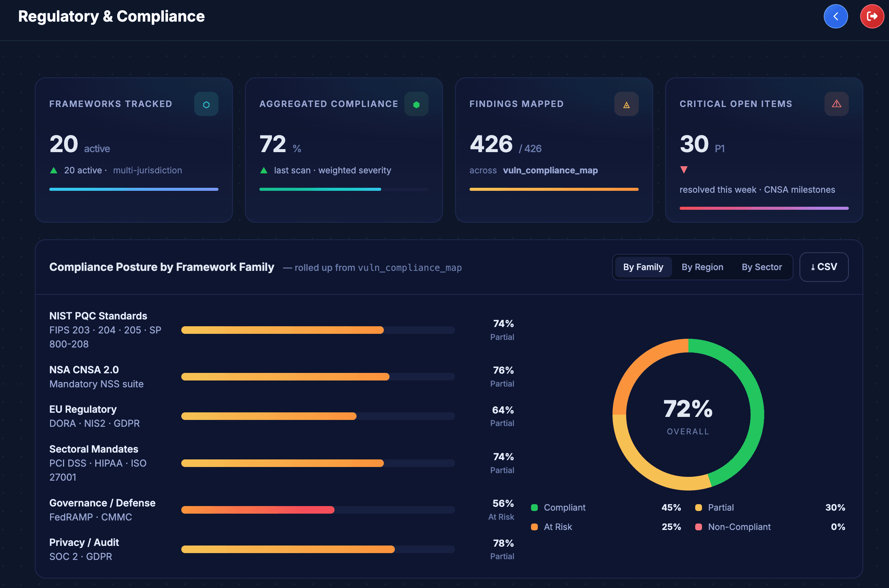
Task: Click the warning triangle icon in Findings Mapped card
Action: [x=627, y=104]
